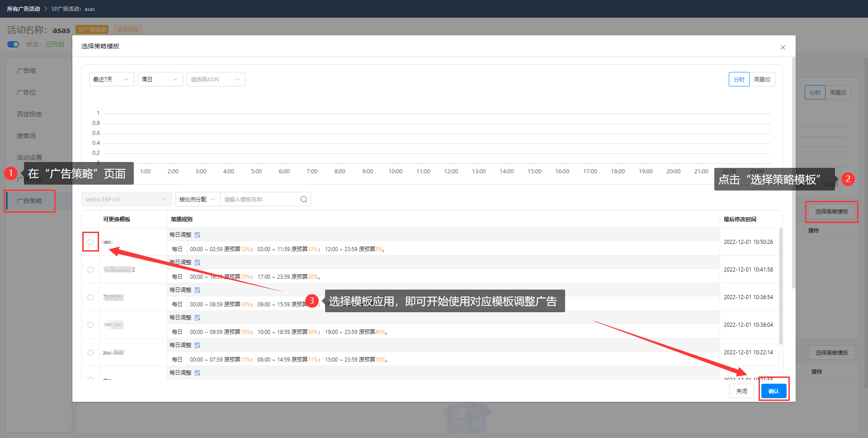Screen dimensions: 868x438
Task: Expand the 周日 weekday dropdown
Action: tap(160, 79)
